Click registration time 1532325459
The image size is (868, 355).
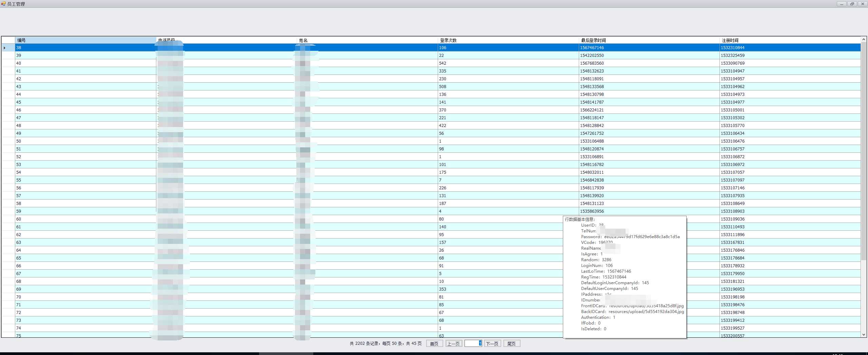790,55
